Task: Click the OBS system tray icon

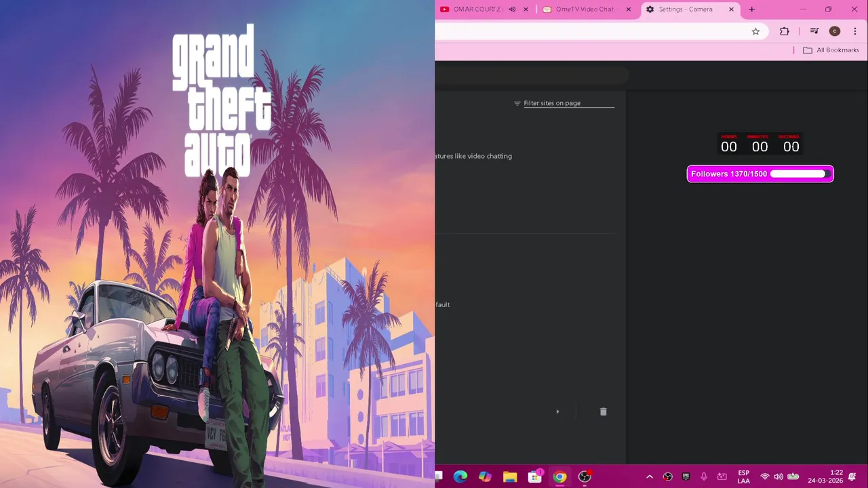Action: pyautogui.click(x=668, y=476)
